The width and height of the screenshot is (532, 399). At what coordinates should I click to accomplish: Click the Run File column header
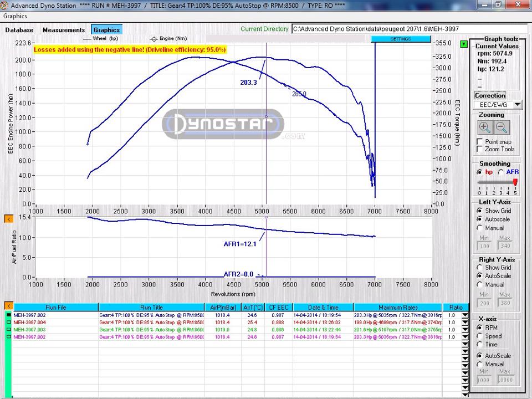[56, 308]
